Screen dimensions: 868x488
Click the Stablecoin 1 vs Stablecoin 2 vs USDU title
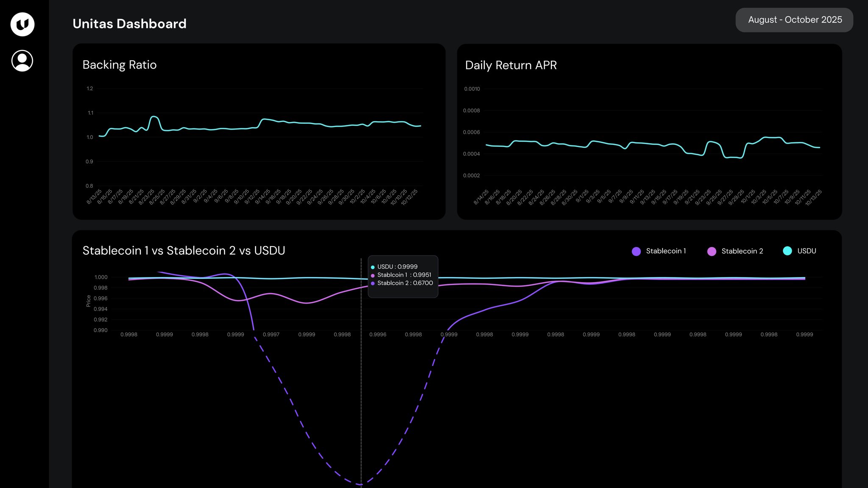click(184, 250)
